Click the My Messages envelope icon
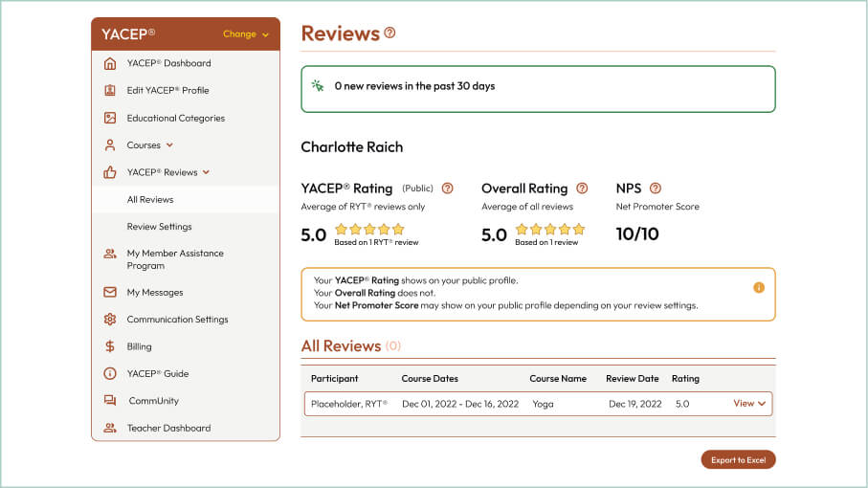The width and height of the screenshot is (868, 488). pos(109,293)
